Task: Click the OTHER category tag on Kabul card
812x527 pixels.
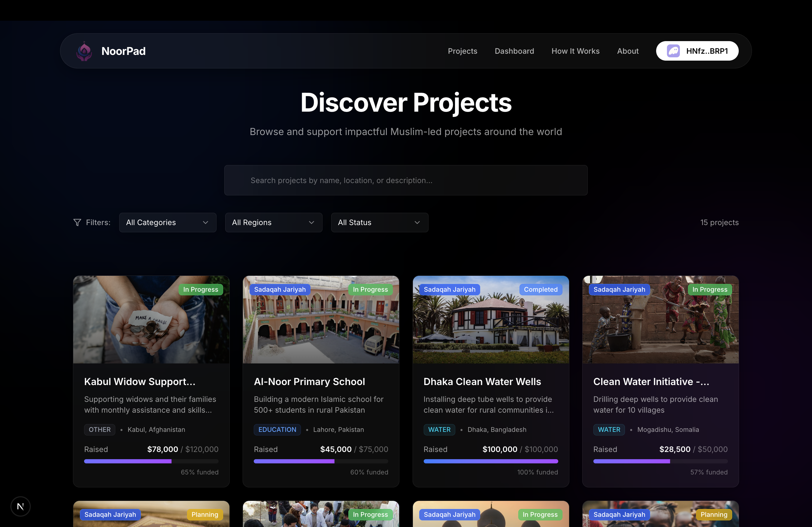Action: pyautogui.click(x=100, y=429)
